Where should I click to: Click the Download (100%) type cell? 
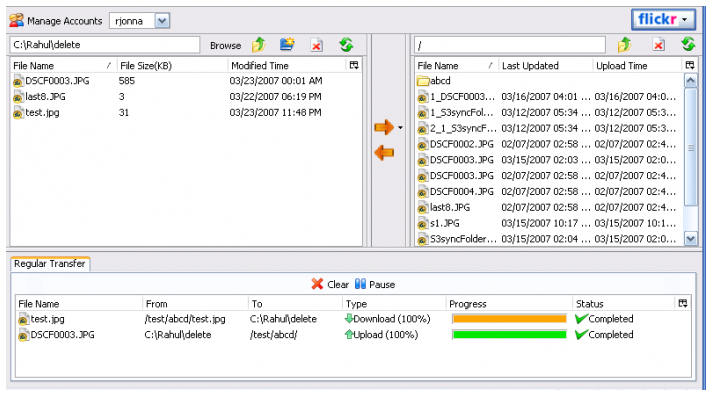tap(388, 319)
